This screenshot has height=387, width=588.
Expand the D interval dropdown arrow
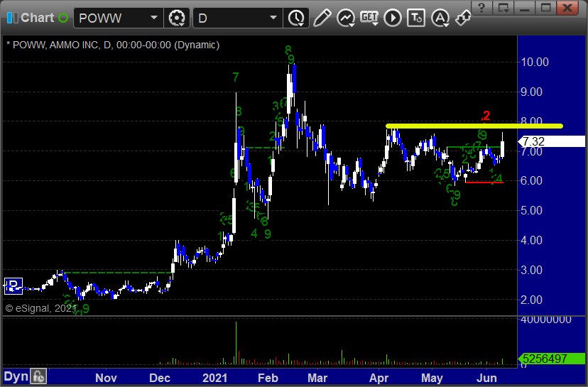click(x=273, y=18)
